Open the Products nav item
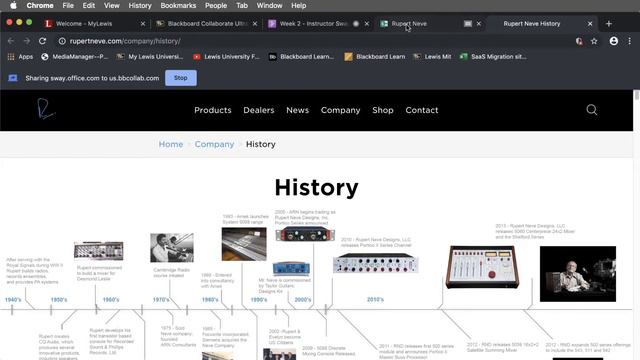Image resolution: width=640 pixels, height=360 pixels. pyautogui.click(x=213, y=110)
